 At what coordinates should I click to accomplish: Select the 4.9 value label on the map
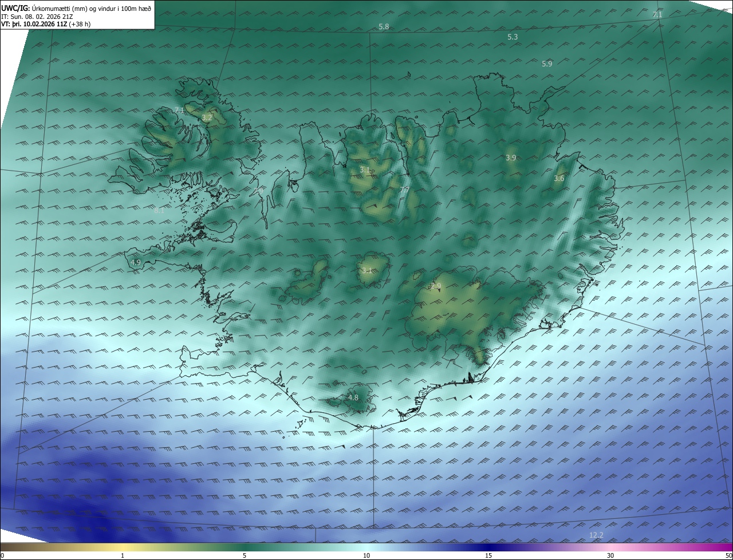(x=136, y=262)
